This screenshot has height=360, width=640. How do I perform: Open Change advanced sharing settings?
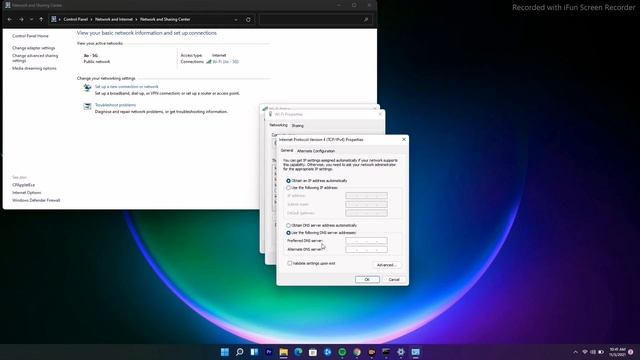click(35, 58)
